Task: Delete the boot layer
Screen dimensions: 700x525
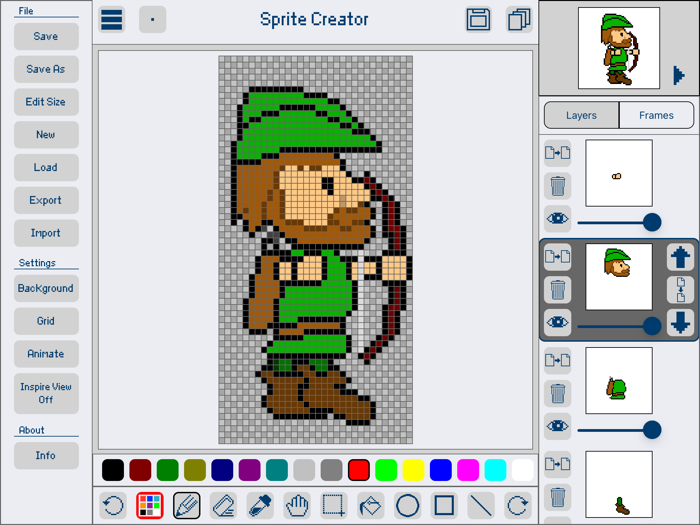Action: [558, 497]
